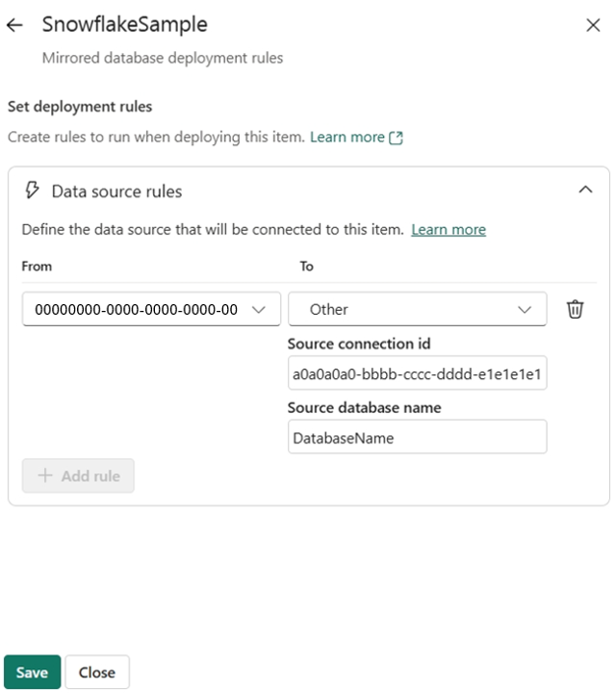
Task: Close the SnowflakeSample panel with X
Action: 593,26
